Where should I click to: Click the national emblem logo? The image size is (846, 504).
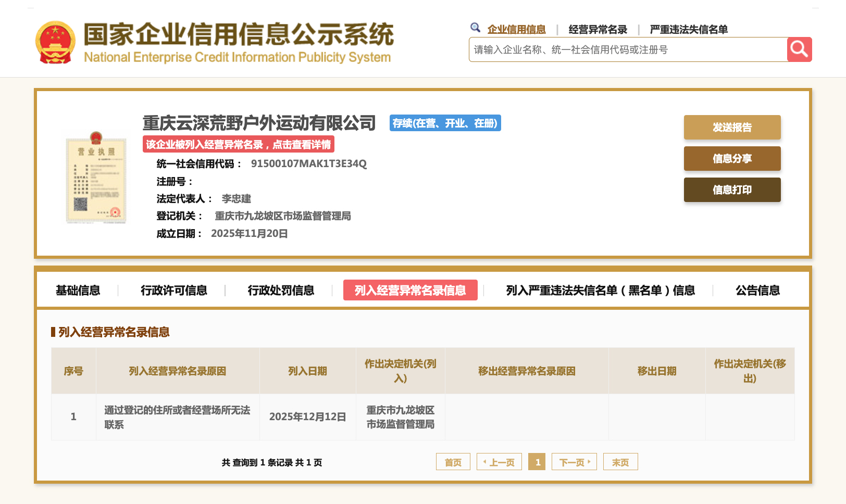pyautogui.click(x=55, y=43)
